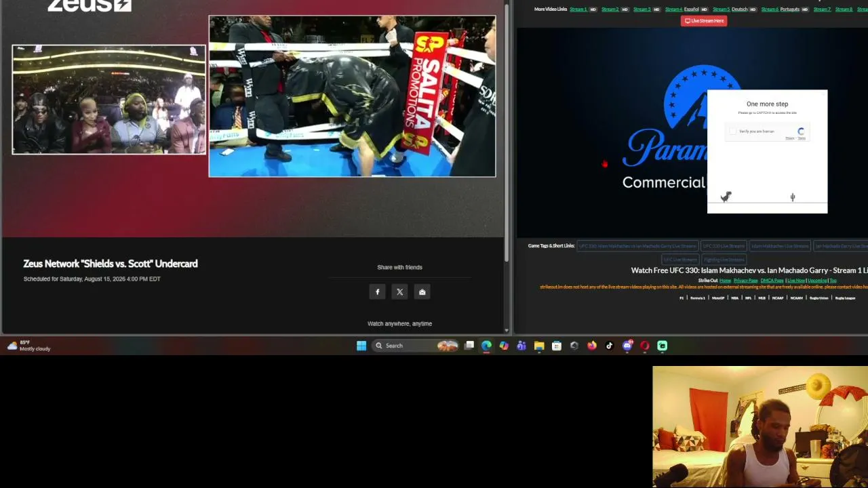The height and width of the screenshot is (488, 868).
Task: Click the Live Stream Here button
Action: pos(704,21)
